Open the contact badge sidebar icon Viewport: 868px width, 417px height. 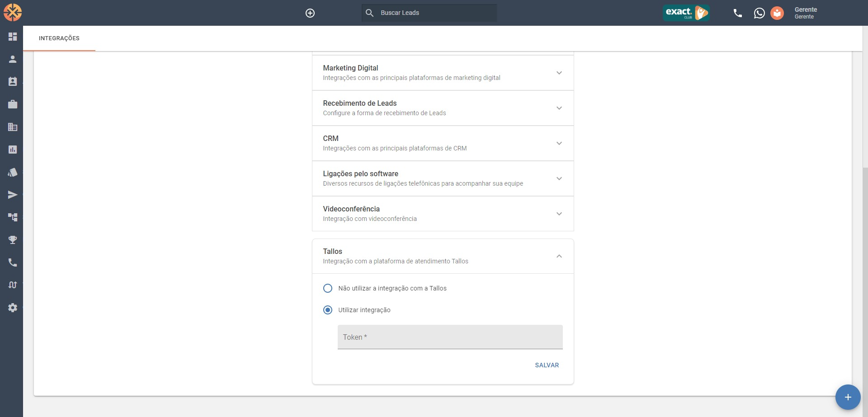click(13, 82)
